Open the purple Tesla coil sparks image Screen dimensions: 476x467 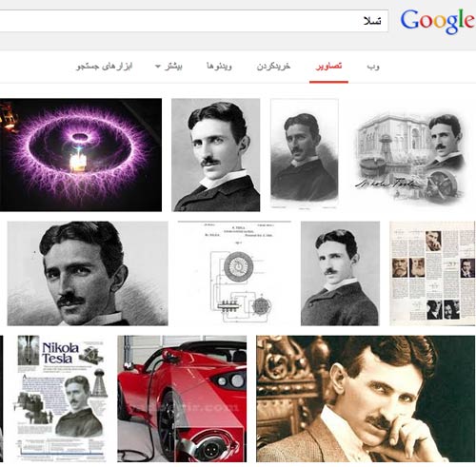tap(81, 155)
